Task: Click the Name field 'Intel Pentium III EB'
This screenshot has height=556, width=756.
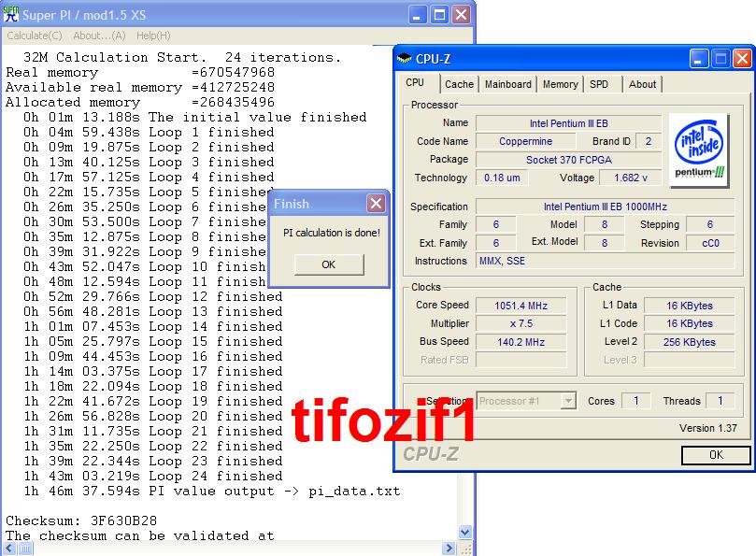Action: (x=568, y=123)
